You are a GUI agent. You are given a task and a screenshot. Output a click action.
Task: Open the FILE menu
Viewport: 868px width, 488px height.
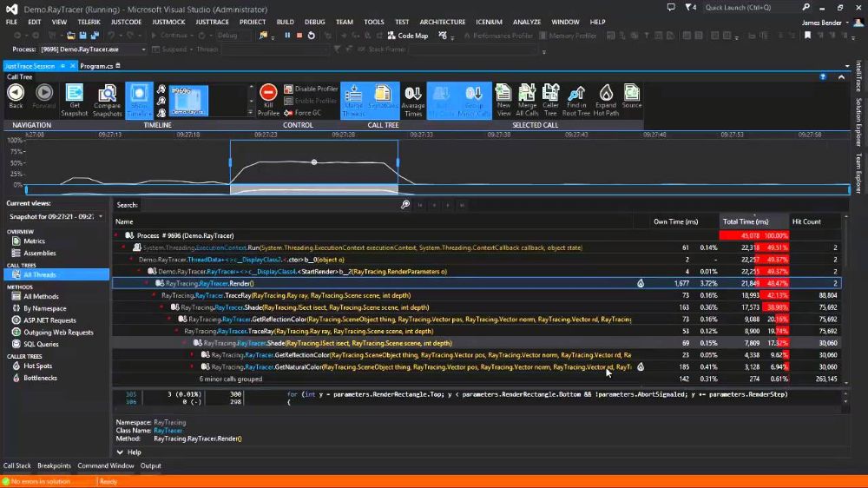(11, 23)
